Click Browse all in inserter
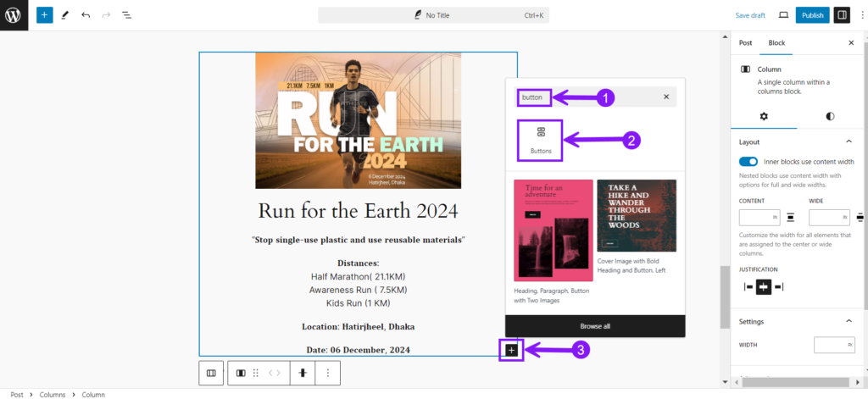The image size is (868, 399). coord(595,326)
